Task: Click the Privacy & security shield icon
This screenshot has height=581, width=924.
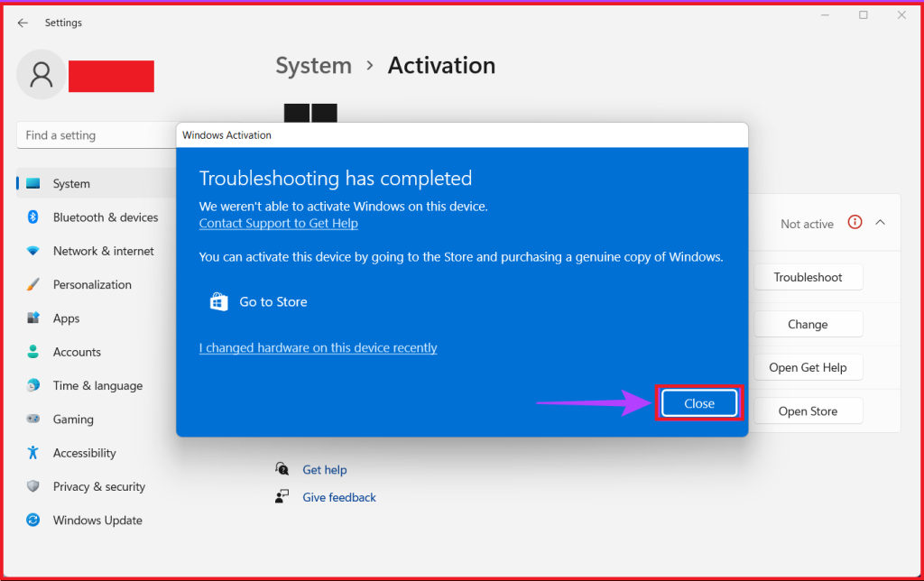Action: click(33, 486)
